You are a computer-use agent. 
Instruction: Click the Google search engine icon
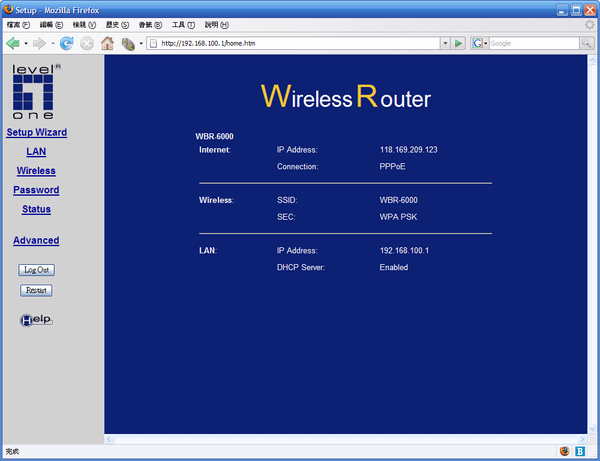477,43
